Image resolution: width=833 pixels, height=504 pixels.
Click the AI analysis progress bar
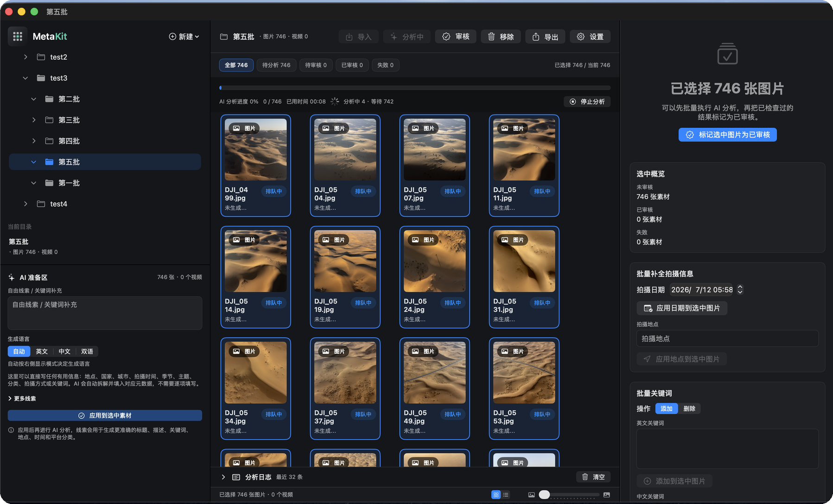415,88
